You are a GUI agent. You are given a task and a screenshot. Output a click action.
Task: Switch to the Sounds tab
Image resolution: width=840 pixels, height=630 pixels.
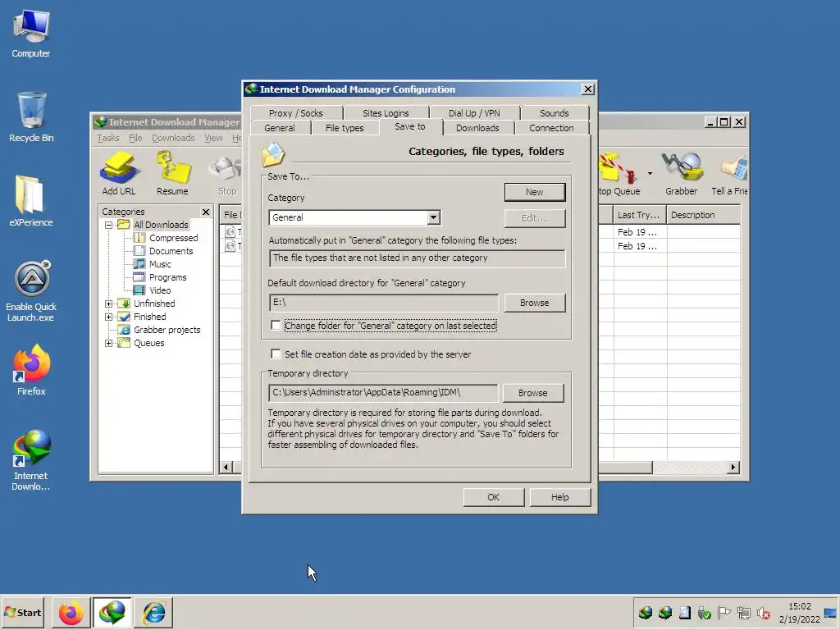(554, 113)
